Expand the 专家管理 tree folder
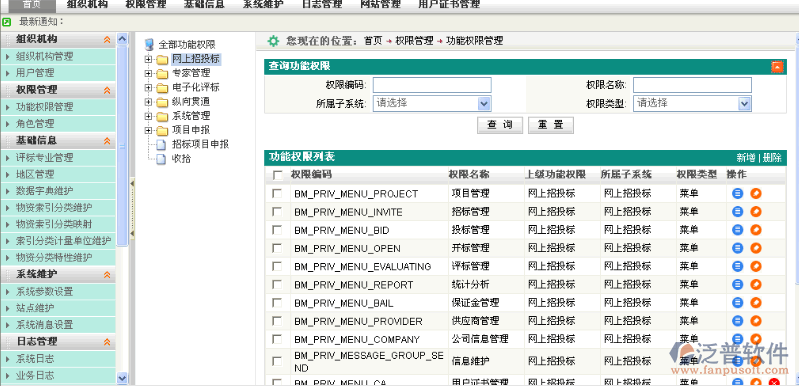This screenshot has height=386, width=799. (148, 73)
